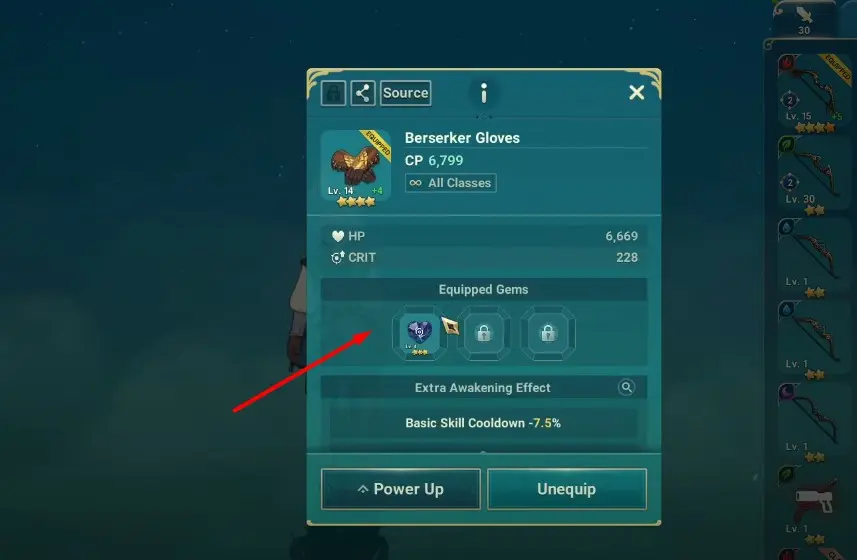Open the Source button
This screenshot has height=560, width=857.
point(406,93)
